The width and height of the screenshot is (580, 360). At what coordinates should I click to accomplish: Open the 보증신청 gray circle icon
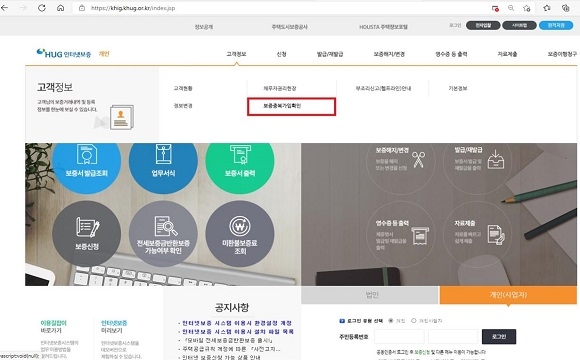87,234
